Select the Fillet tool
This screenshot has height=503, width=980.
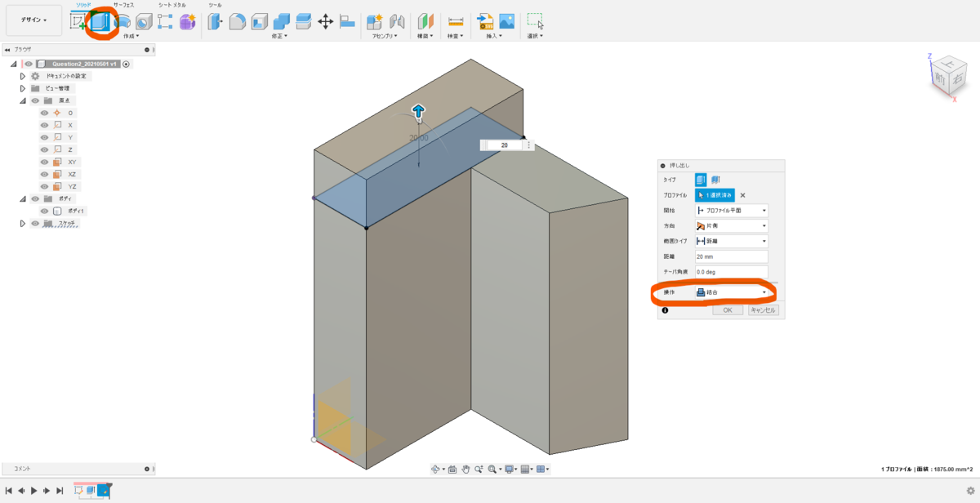(x=238, y=22)
